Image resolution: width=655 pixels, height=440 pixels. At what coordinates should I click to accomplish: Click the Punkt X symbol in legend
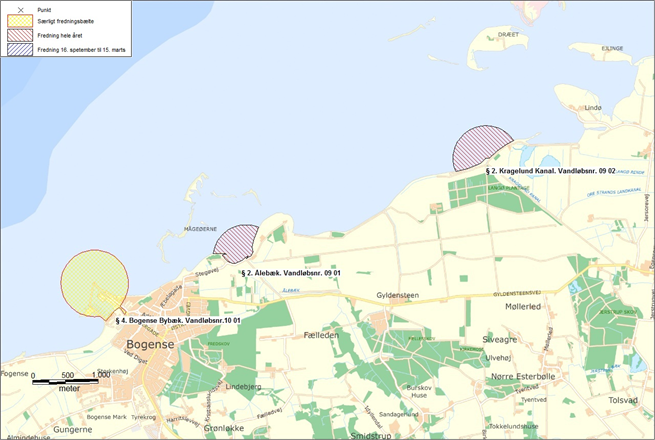(21, 8)
